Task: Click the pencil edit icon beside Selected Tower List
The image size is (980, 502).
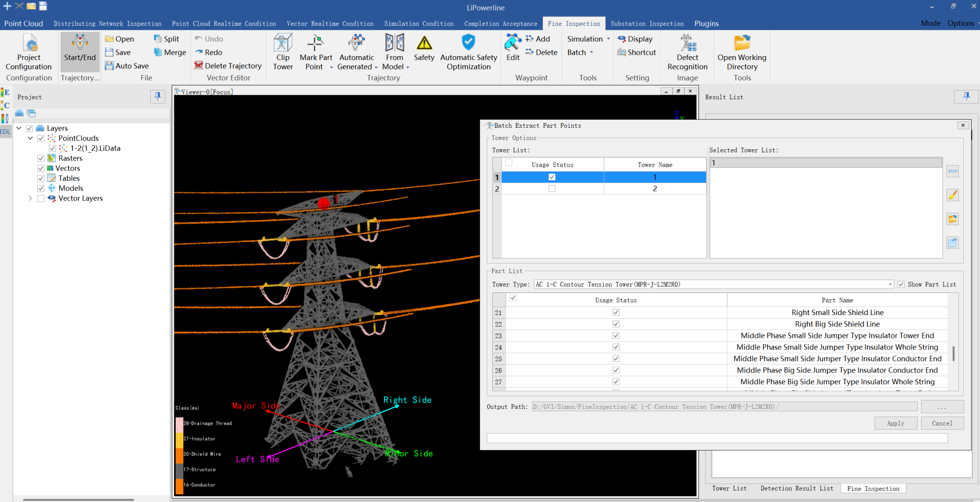Action: pos(952,195)
